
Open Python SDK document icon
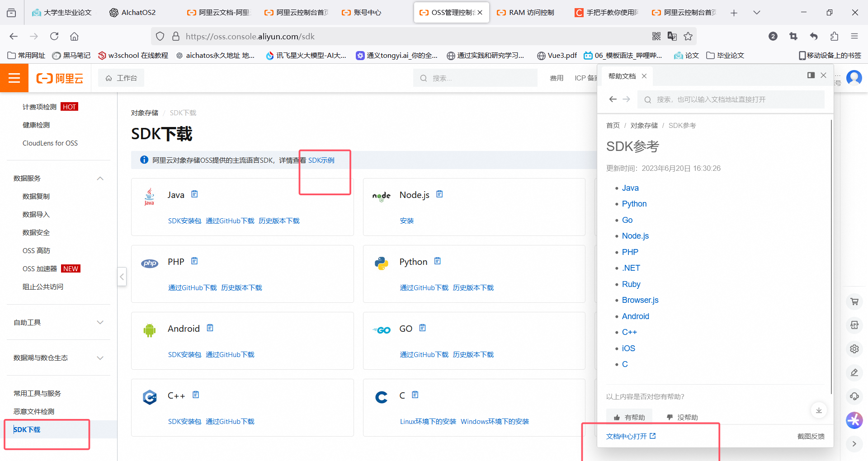tap(438, 261)
